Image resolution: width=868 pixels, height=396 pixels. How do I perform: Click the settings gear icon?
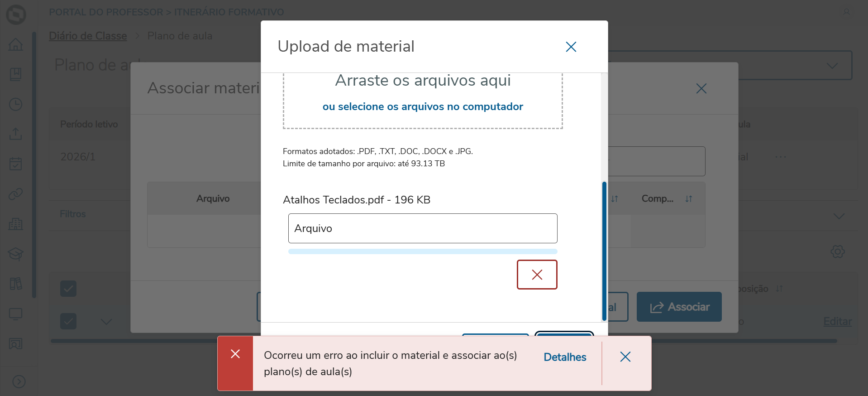(x=838, y=251)
